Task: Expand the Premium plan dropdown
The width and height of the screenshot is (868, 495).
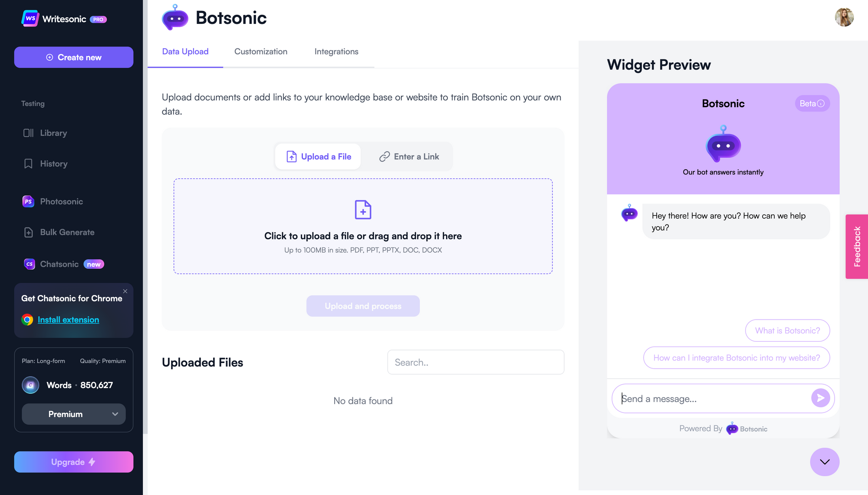Action: coord(73,413)
